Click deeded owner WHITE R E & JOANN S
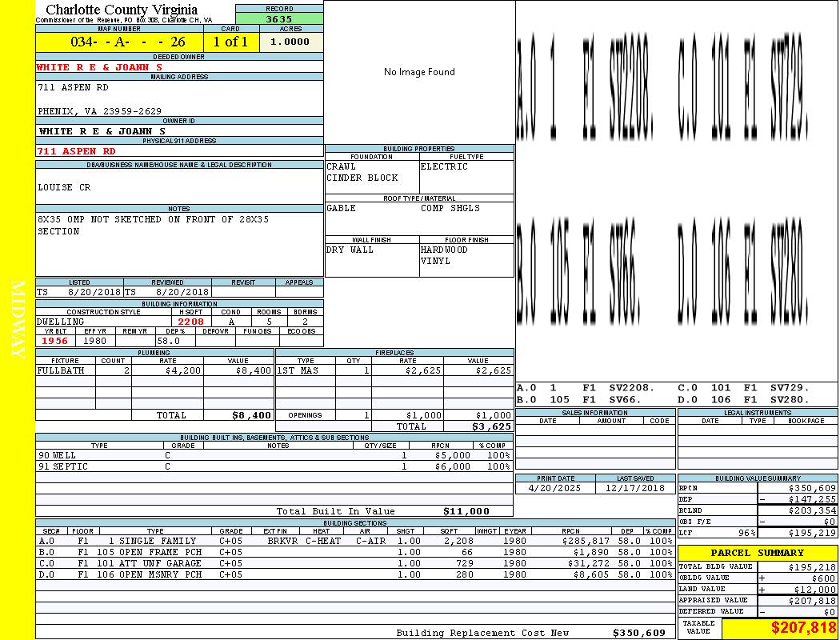This screenshot has width=840, height=640. pos(99,67)
